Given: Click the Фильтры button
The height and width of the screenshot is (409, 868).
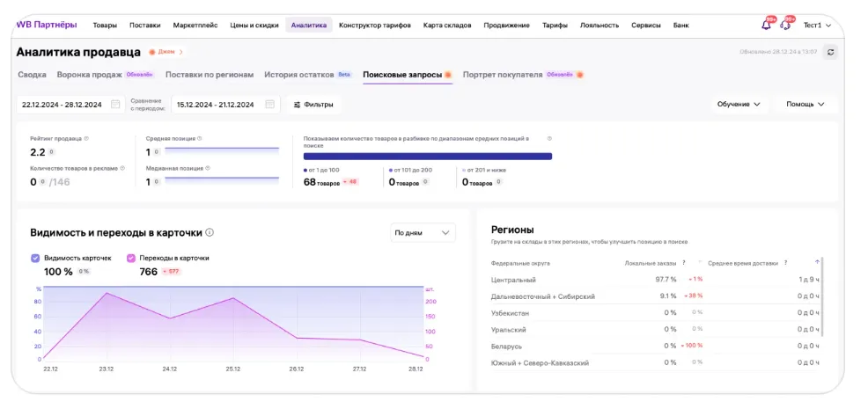Looking at the screenshot, I should [313, 105].
